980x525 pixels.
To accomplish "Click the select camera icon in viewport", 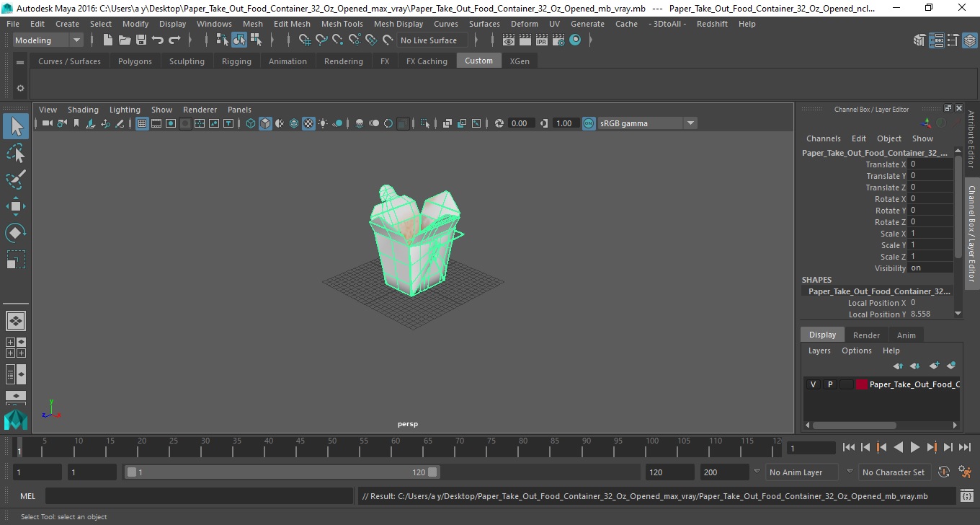I will pos(47,123).
